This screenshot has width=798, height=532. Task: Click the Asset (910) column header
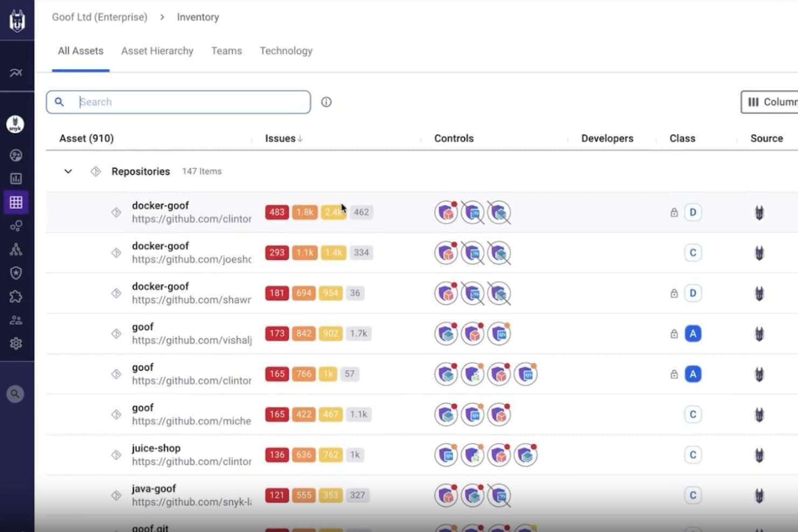pyautogui.click(x=86, y=139)
